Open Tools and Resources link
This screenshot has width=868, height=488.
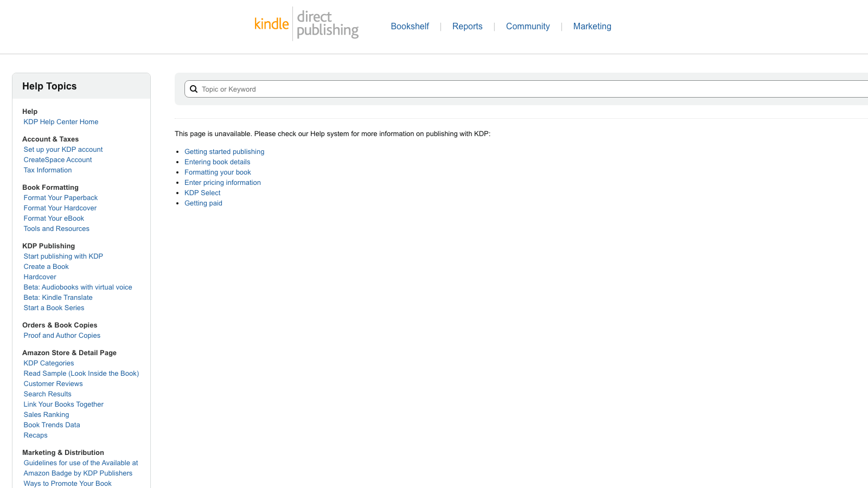click(56, 229)
